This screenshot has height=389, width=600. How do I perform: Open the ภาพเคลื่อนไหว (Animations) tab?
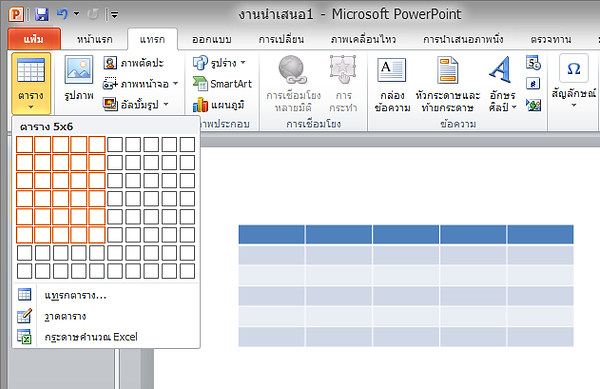pos(363,39)
